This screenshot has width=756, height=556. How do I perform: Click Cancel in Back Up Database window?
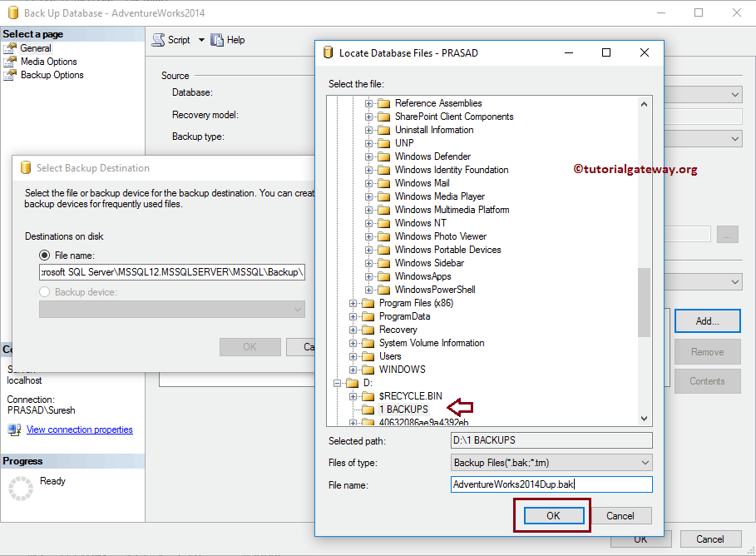710,539
